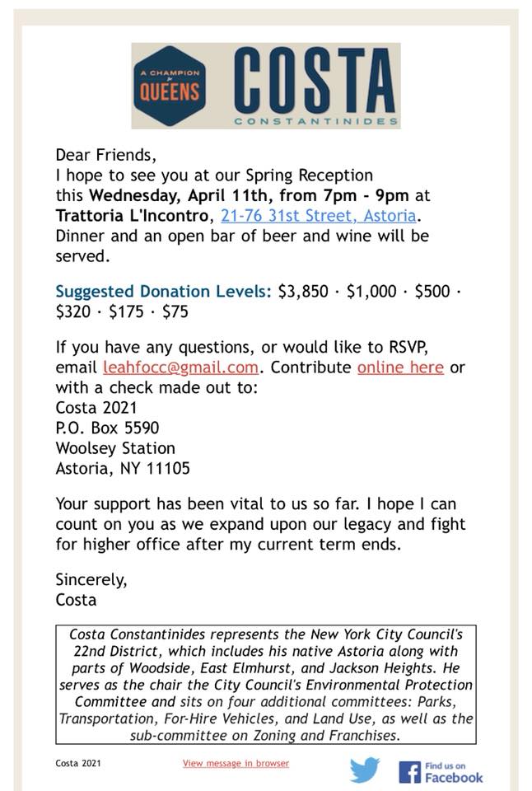Click the Astoria, NY 11105 line
The width and height of the screenshot is (532, 791).
pos(123,469)
